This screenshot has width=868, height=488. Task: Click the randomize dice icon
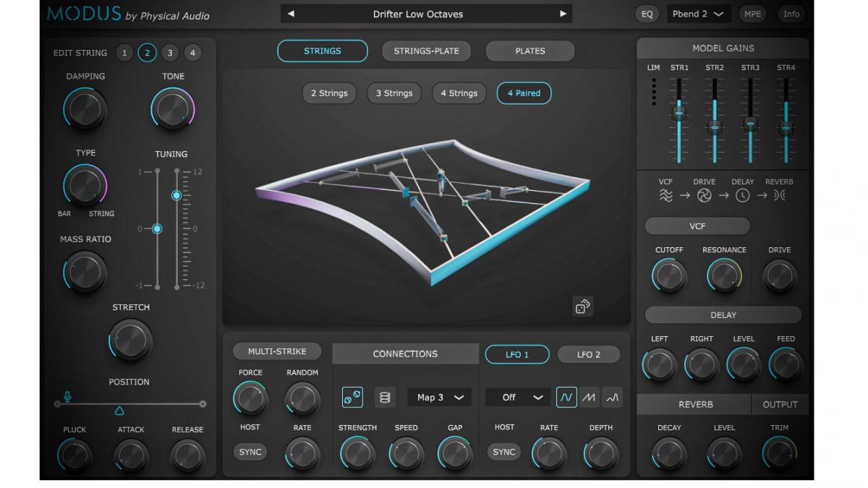pos(582,307)
